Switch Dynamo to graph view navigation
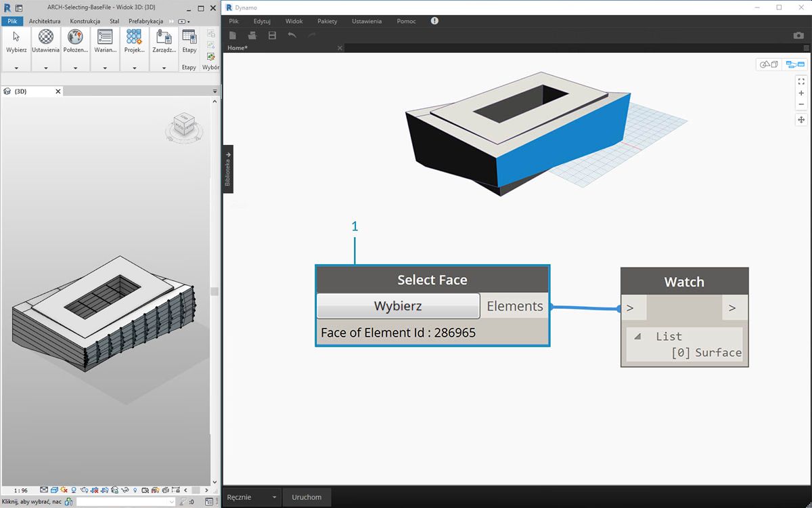The image size is (812, 508). tap(794, 64)
